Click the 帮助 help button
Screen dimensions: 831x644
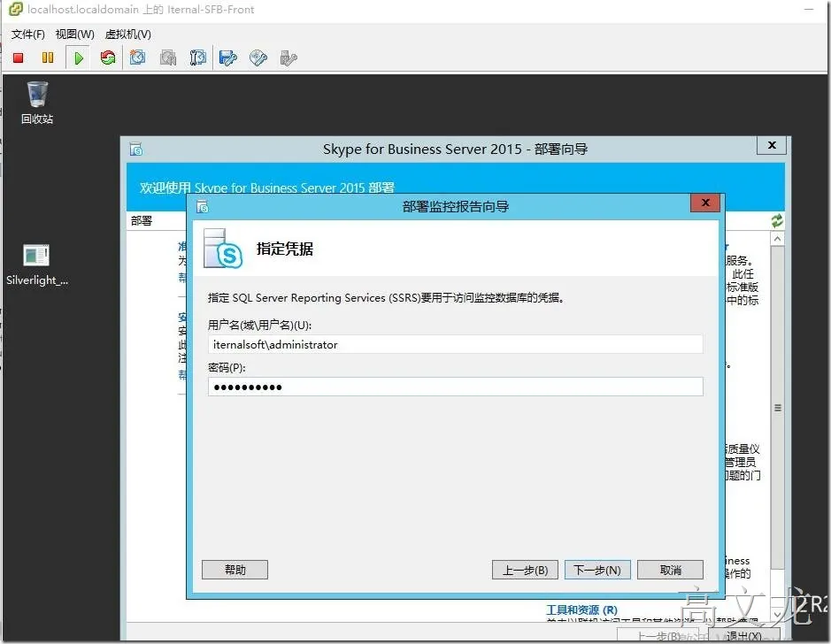click(235, 570)
